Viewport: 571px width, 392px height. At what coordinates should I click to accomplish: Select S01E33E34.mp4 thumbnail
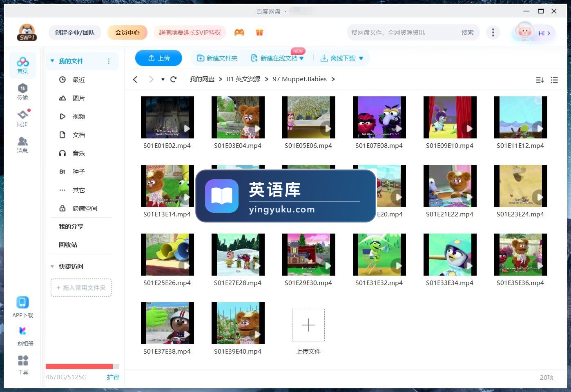tap(450, 254)
